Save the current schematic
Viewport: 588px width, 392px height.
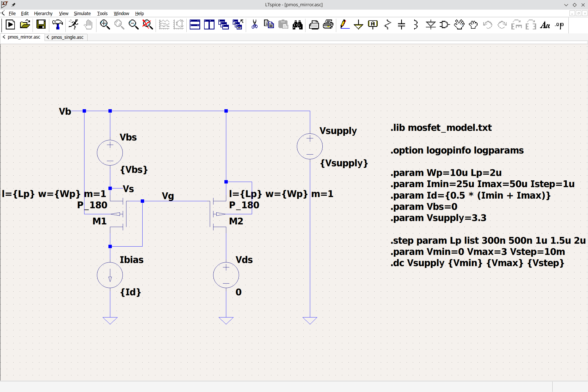click(x=41, y=25)
